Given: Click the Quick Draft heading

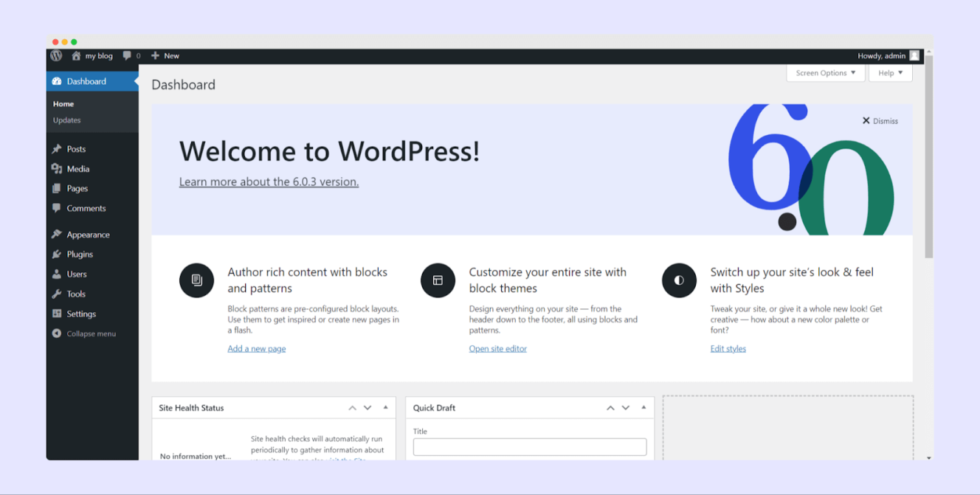Looking at the screenshot, I should pyautogui.click(x=435, y=408).
